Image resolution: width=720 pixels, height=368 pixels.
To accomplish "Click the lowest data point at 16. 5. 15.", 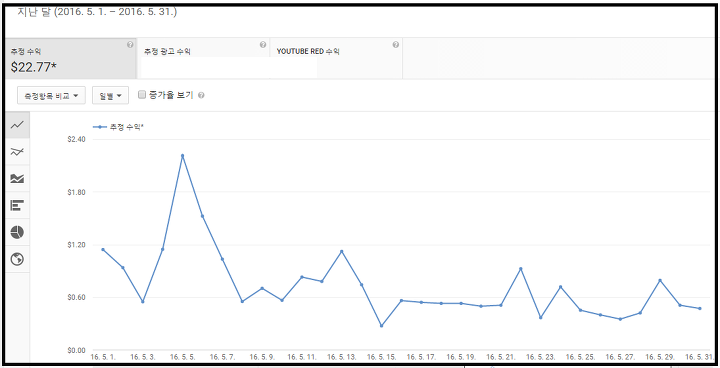I will tap(381, 326).
